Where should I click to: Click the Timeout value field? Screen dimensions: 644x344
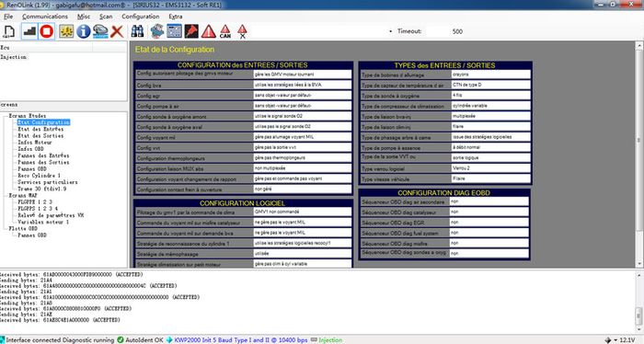446,31
